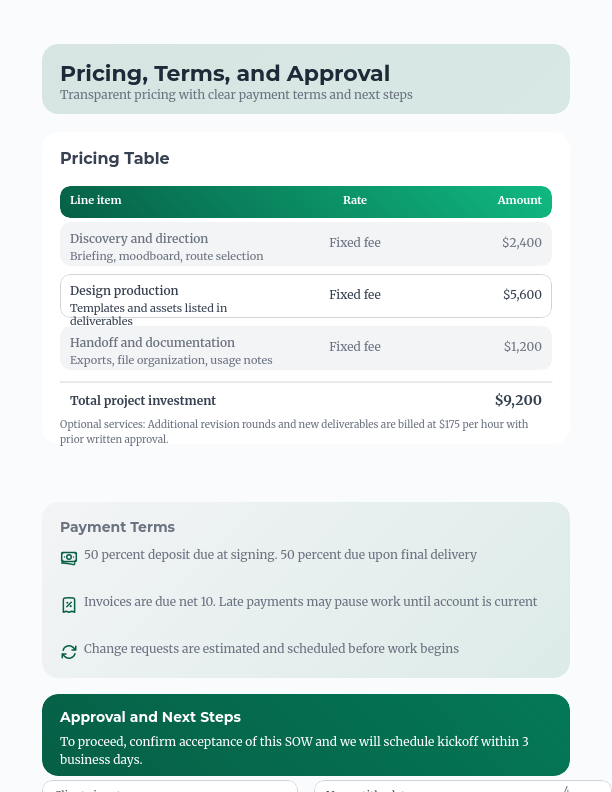Click the Pricing Table heading
612x792 pixels.
(x=115, y=159)
